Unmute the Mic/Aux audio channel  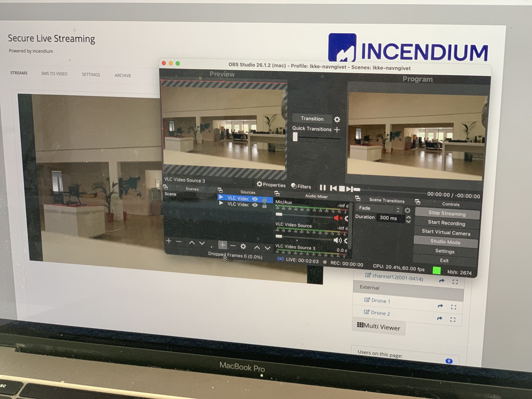(x=338, y=218)
